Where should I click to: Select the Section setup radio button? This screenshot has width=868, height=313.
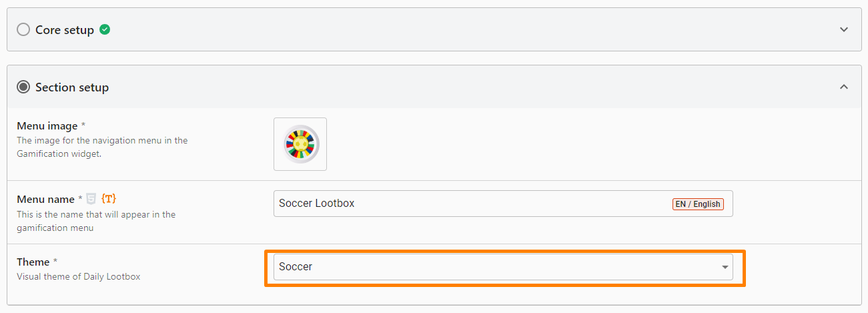tap(23, 87)
